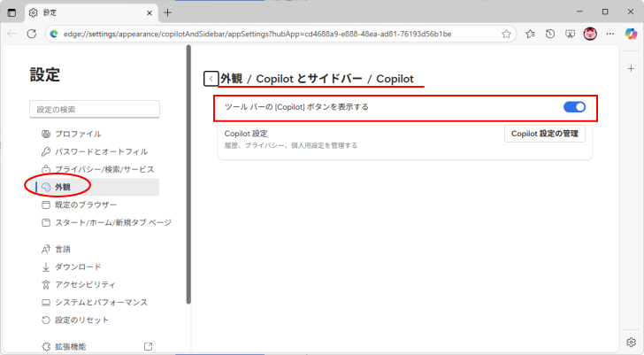
Task: Open ダウンロード settings section
Action: (x=95, y=266)
